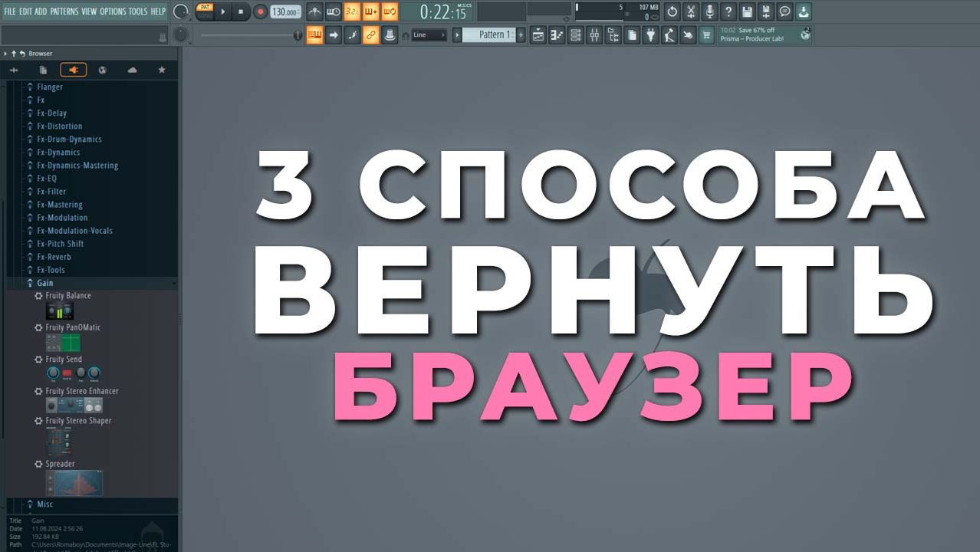Image resolution: width=980 pixels, height=552 pixels.
Task: Click the microphone one-click recording icon
Action: point(710,11)
